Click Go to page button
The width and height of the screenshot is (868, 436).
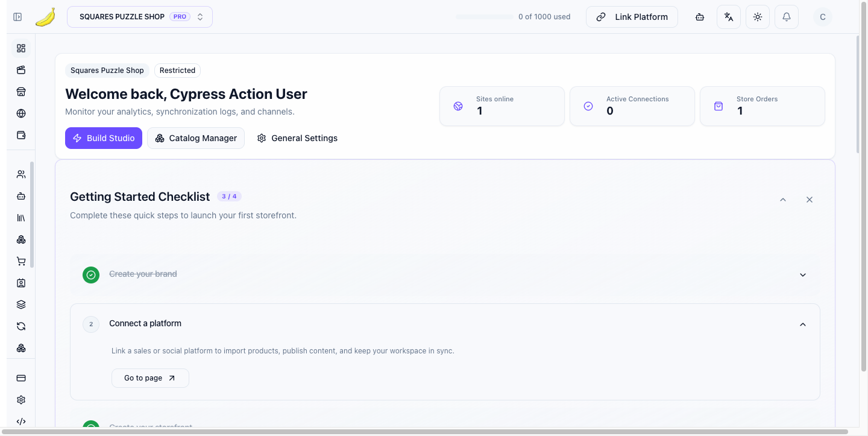tap(150, 378)
